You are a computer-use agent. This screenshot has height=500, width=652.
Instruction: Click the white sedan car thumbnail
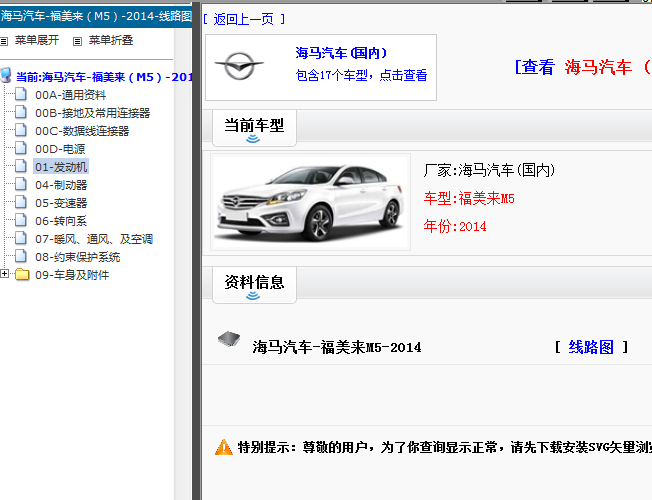[x=310, y=202]
